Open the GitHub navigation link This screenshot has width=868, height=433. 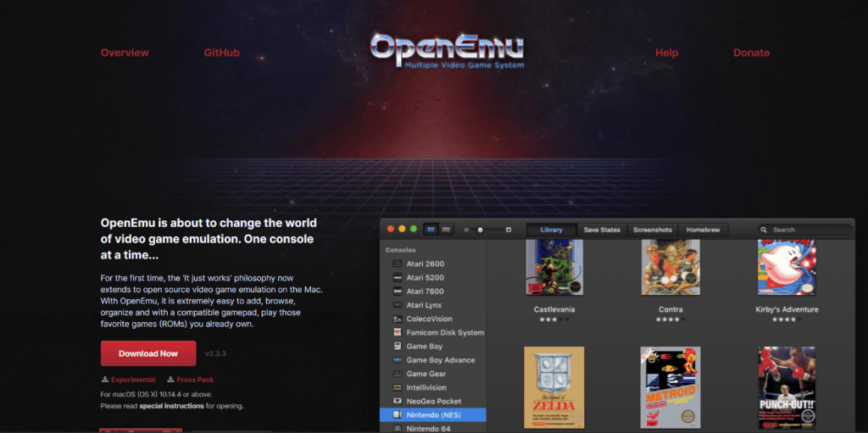point(221,53)
